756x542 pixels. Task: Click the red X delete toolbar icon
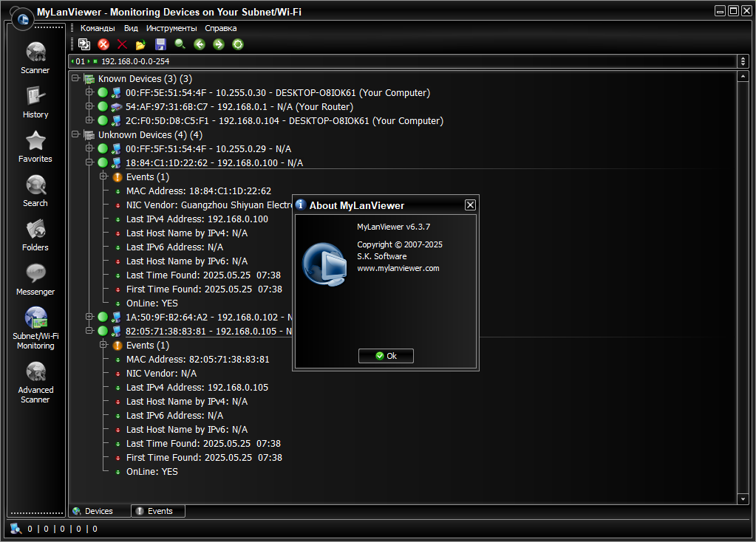coord(122,44)
